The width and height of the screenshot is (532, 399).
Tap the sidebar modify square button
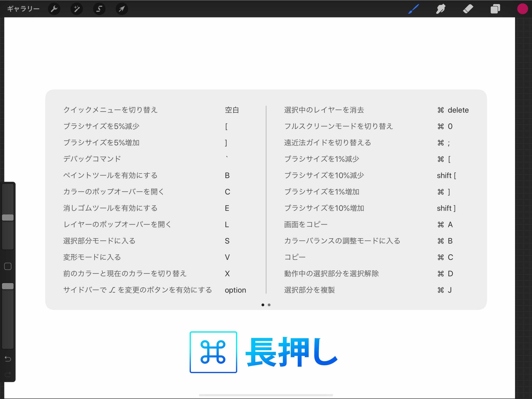[8, 266]
